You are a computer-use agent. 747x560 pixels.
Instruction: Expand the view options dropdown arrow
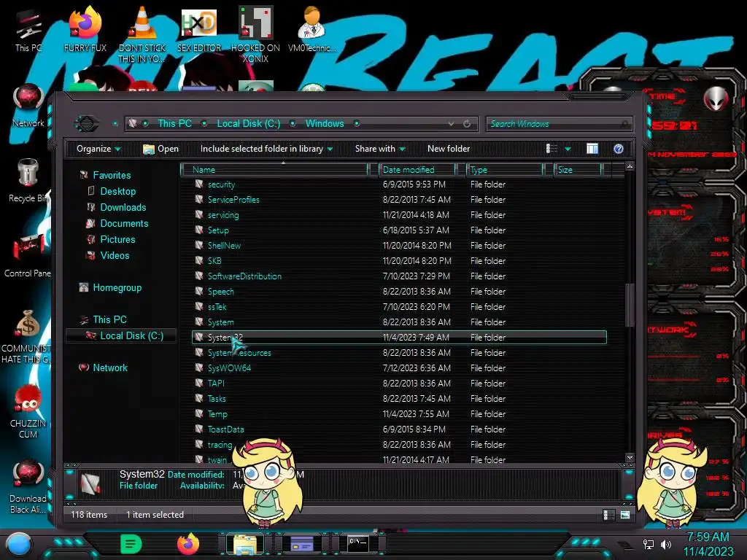coord(568,149)
